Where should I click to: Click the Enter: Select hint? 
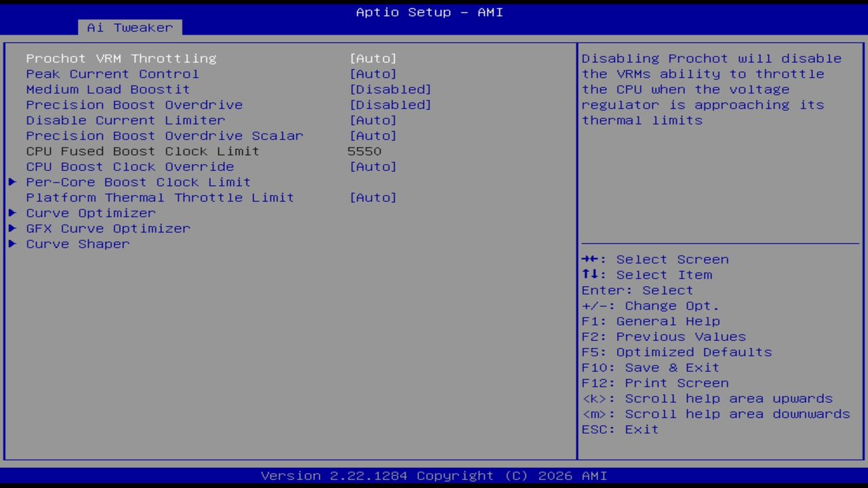coord(637,291)
